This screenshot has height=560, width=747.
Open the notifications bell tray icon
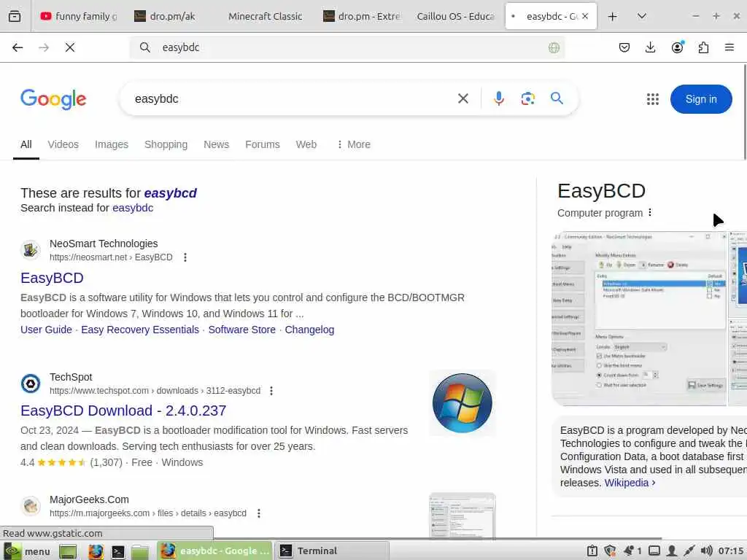[628, 551]
